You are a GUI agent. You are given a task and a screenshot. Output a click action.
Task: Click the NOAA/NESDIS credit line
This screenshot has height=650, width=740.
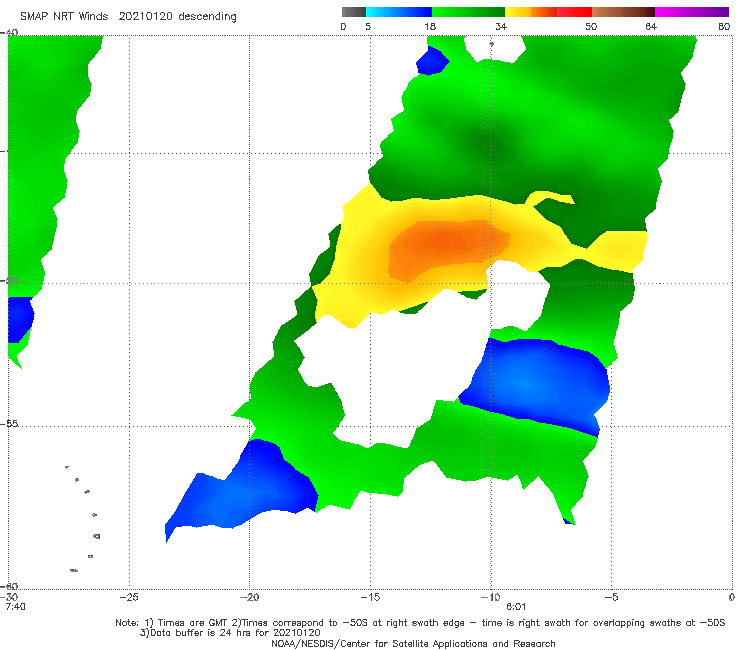413,643
